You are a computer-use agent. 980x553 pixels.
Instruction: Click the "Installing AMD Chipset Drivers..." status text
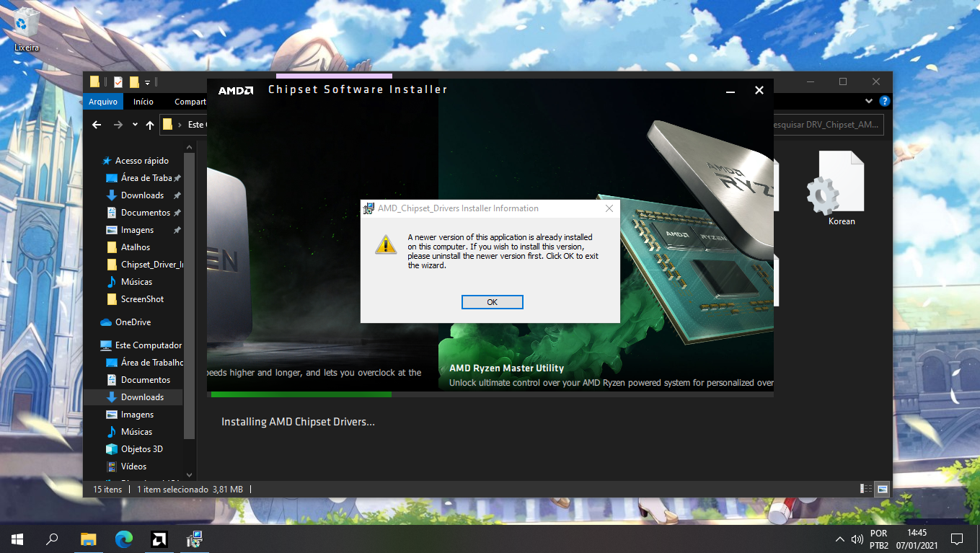(298, 422)
